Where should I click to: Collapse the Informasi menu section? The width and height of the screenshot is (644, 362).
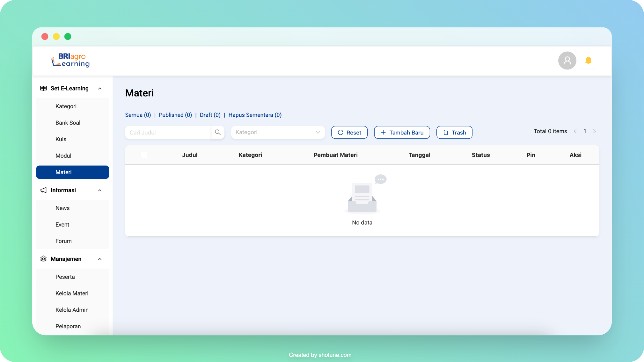point(100,190)
